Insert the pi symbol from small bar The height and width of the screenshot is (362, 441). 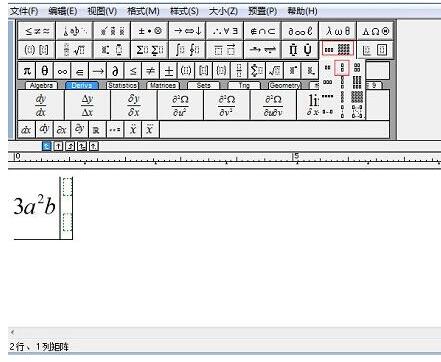coord(27,71)
